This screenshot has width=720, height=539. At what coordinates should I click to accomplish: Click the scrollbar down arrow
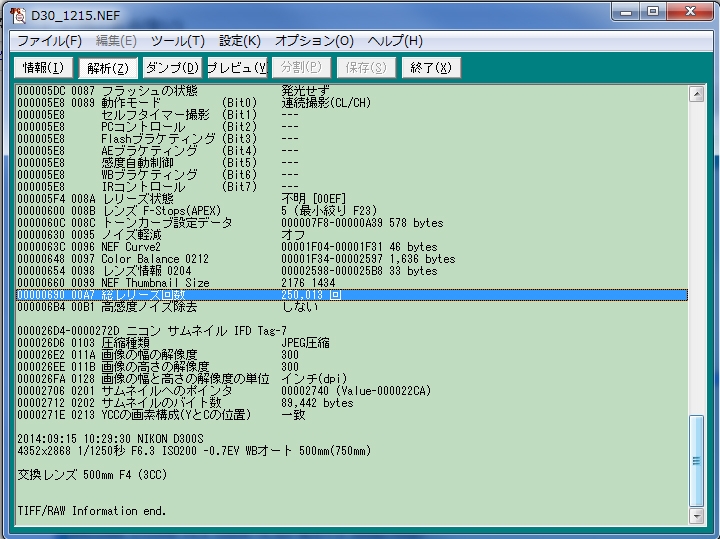[697, 516]
